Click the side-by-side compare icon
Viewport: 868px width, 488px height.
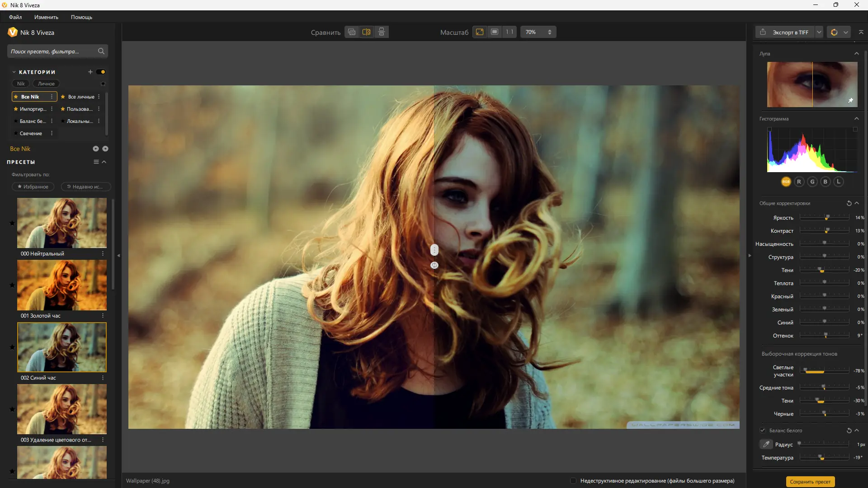tap(382, 32)
